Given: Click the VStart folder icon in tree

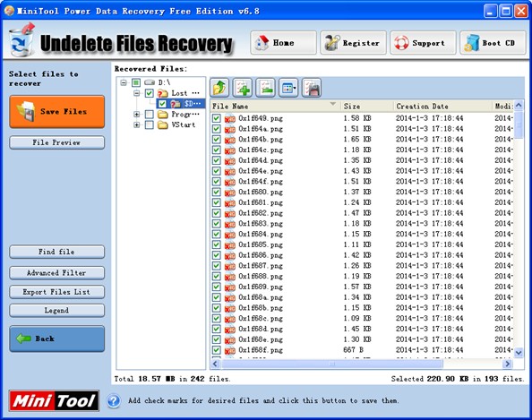Looking at the screenshot, I should coord(163,124).
